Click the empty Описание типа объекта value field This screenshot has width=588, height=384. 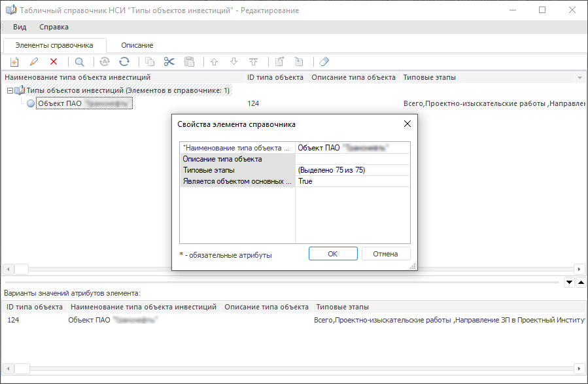(353, 159)
